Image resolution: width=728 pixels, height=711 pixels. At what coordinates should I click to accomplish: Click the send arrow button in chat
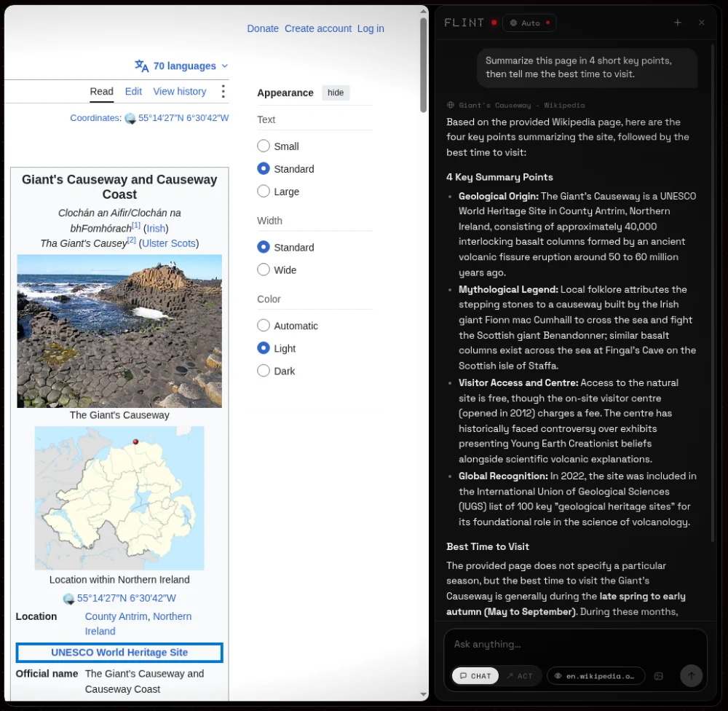tap(692, 676)
